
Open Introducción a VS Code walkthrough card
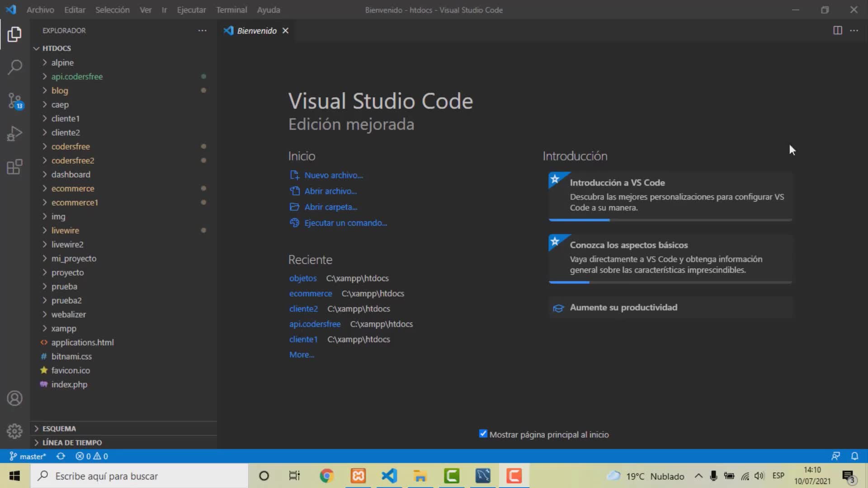coord(670,196)
